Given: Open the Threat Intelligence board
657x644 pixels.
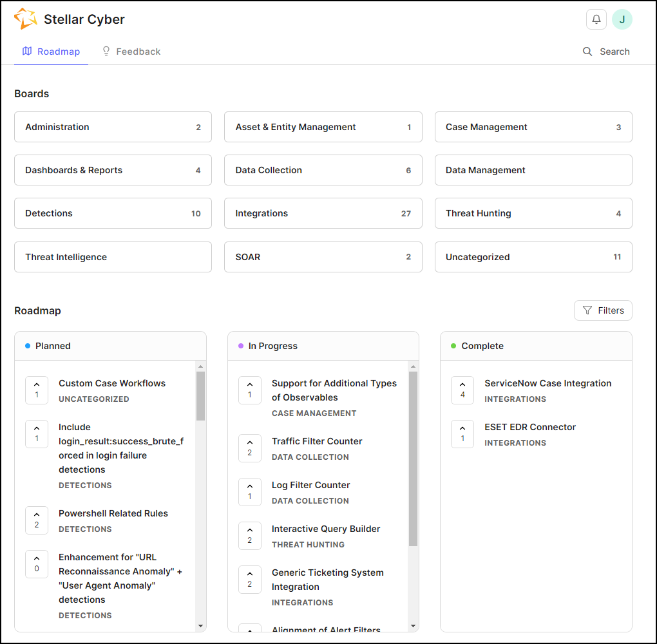Looking at the screenshot, I should click(x=113, y=257).
